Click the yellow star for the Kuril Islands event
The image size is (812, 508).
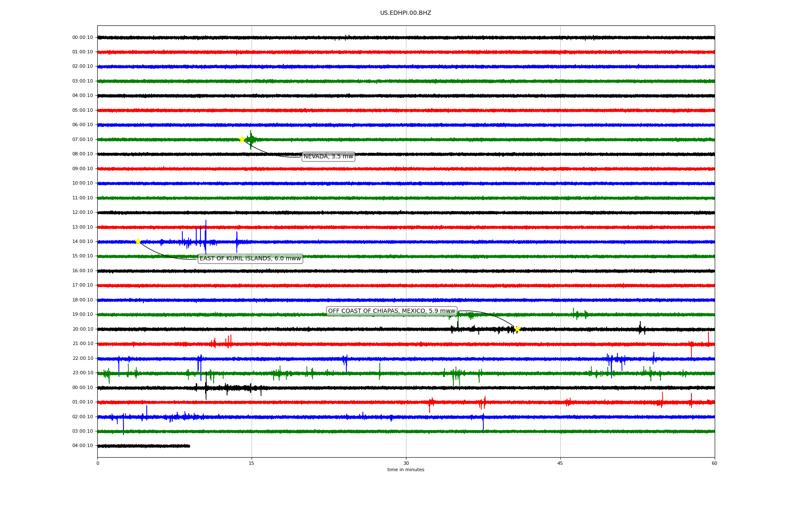pos(138,241)
